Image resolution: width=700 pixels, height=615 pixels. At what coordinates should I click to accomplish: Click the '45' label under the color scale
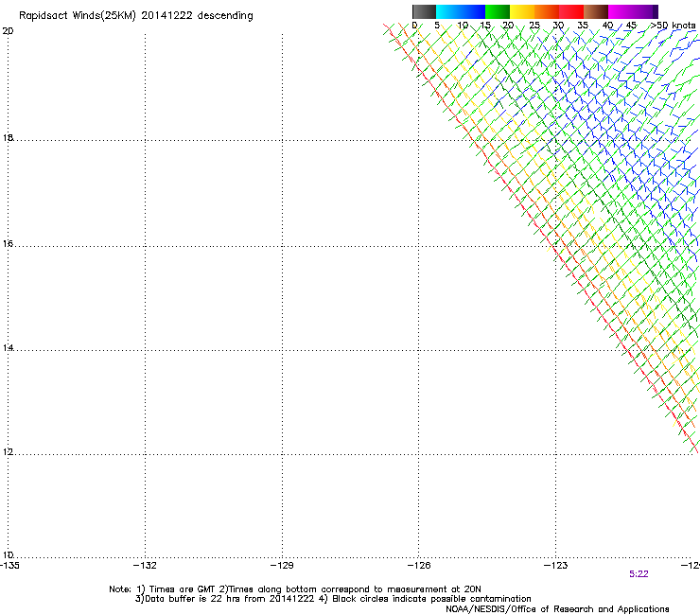pos(631,26)
